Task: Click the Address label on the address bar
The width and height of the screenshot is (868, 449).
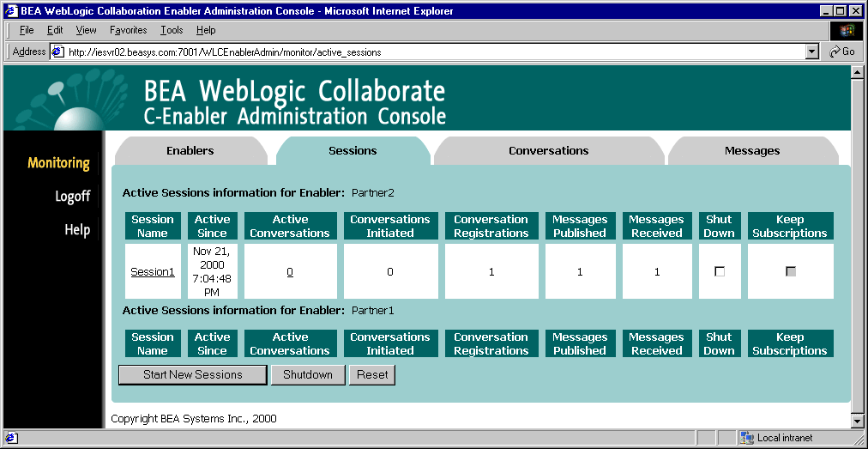Action: click(x=29, y=52)
